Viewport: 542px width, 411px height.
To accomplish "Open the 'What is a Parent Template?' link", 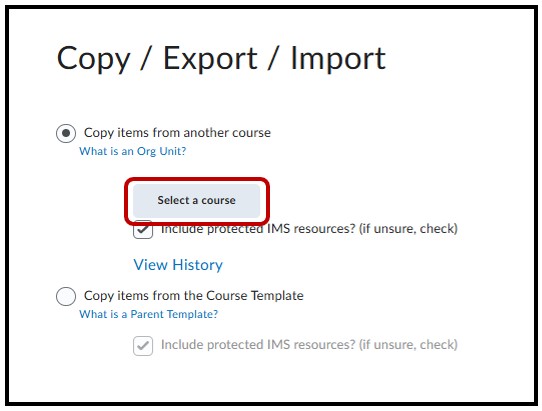I will (x=149, y=314).
